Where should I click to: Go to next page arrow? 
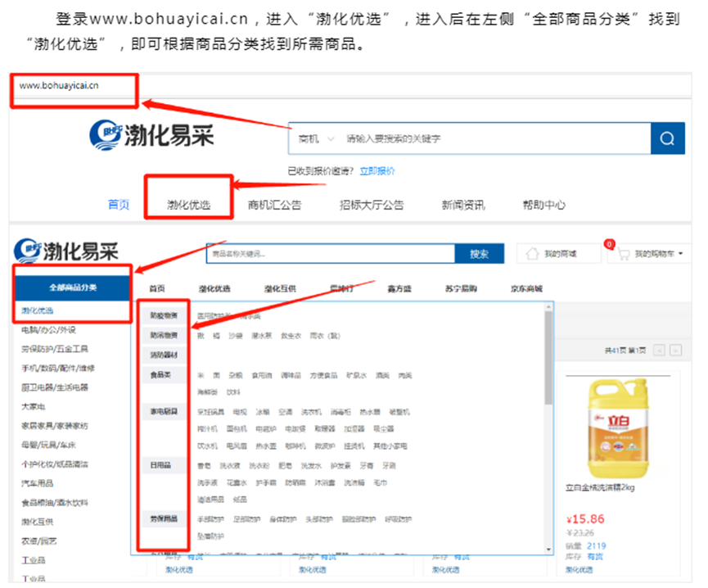click(675, 351)
